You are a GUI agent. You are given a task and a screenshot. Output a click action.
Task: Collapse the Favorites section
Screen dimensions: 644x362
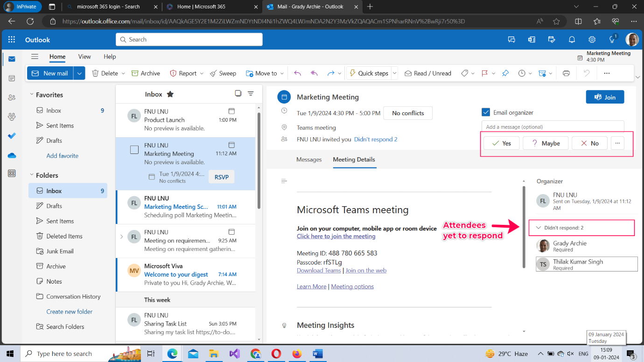click(x=32, y=95)
